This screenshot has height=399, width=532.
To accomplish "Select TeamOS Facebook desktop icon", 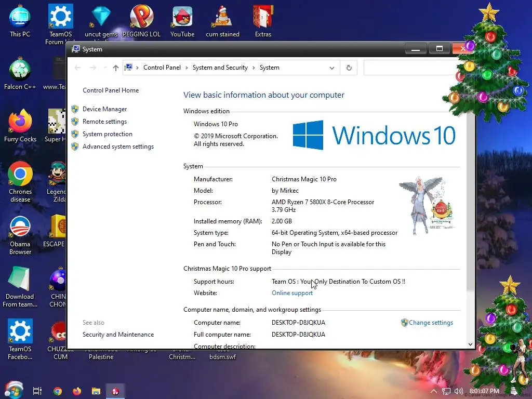I will coord(20,339).
